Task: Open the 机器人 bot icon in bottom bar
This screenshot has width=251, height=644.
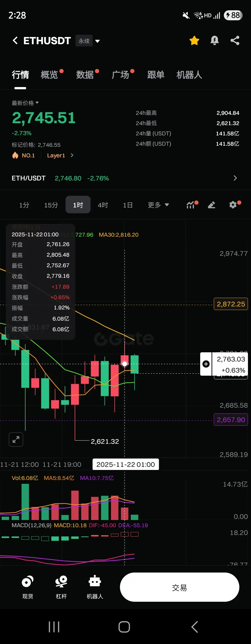Action: 95,587
